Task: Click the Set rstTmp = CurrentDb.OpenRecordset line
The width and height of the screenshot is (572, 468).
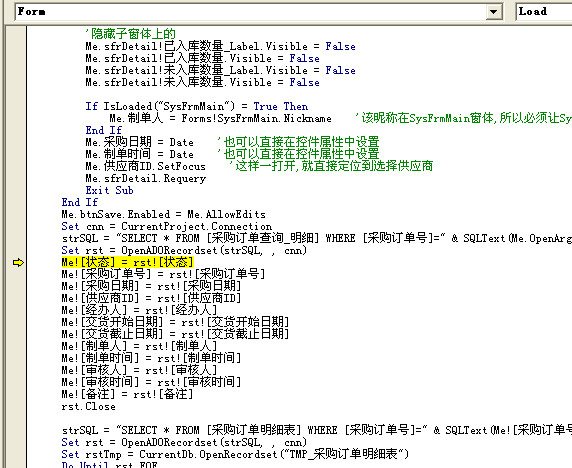Action: coord(235,454)
